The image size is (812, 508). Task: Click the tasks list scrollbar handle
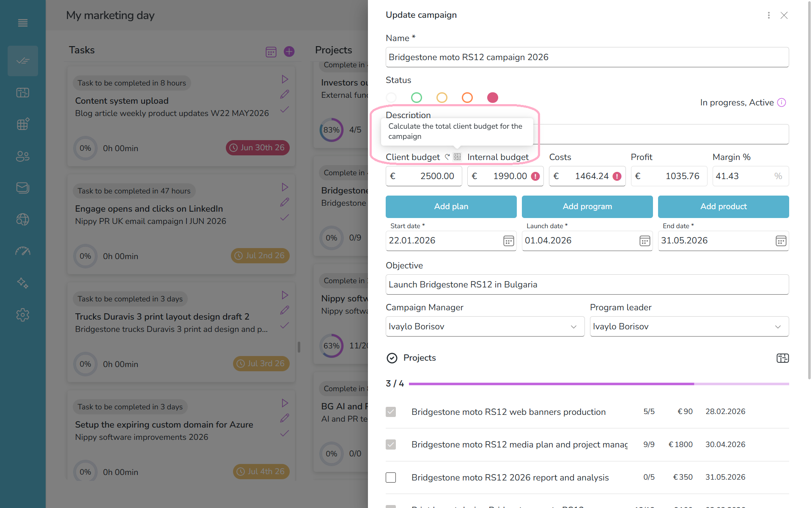tap(299, 347)
